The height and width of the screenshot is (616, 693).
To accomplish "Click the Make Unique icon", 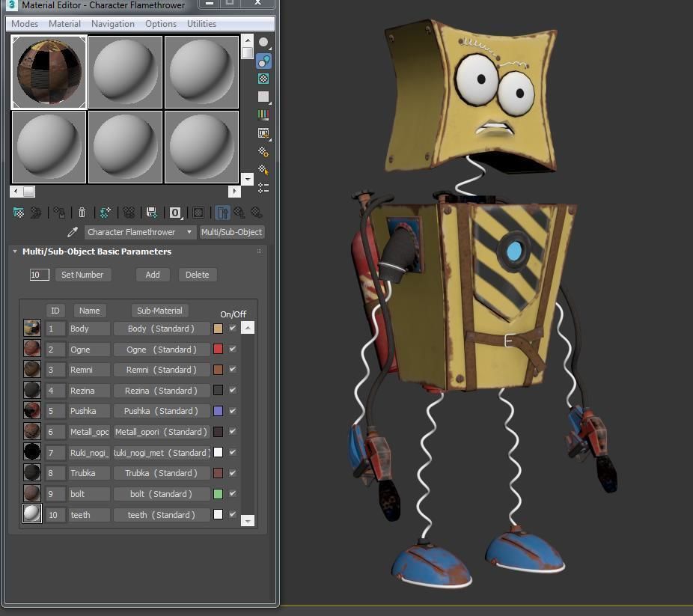I will click(x=129, y=213).
